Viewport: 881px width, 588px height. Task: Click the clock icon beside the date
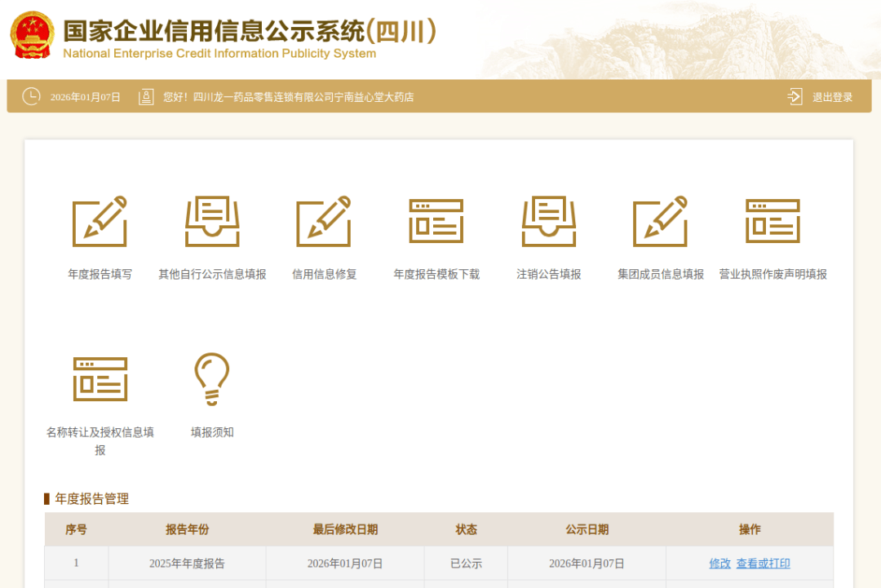[31, 96]
